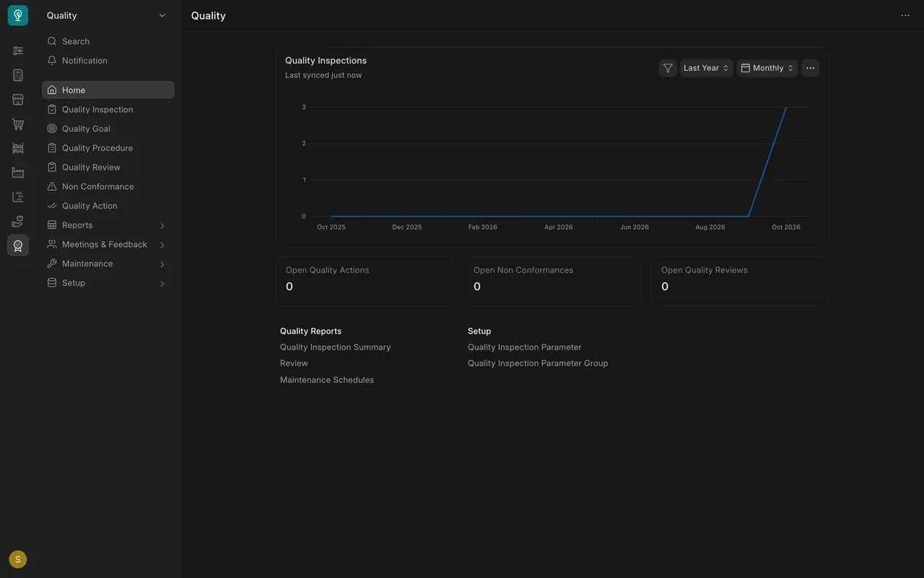Open the chart's three-dot options menu
The width and height of the screenshot is (924, 578).
pyautogui.click(x=810, y=68)
